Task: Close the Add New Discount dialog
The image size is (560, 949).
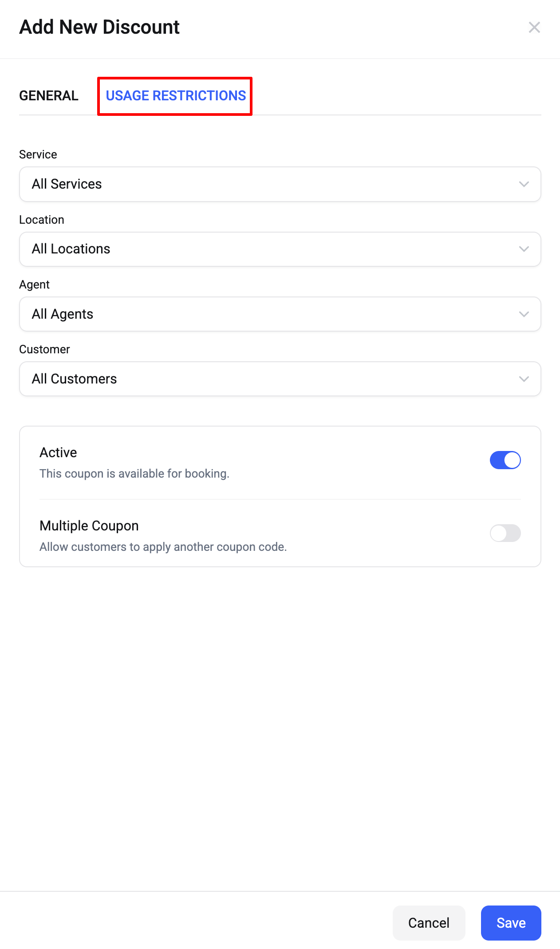Action: [x=534, y=28]
